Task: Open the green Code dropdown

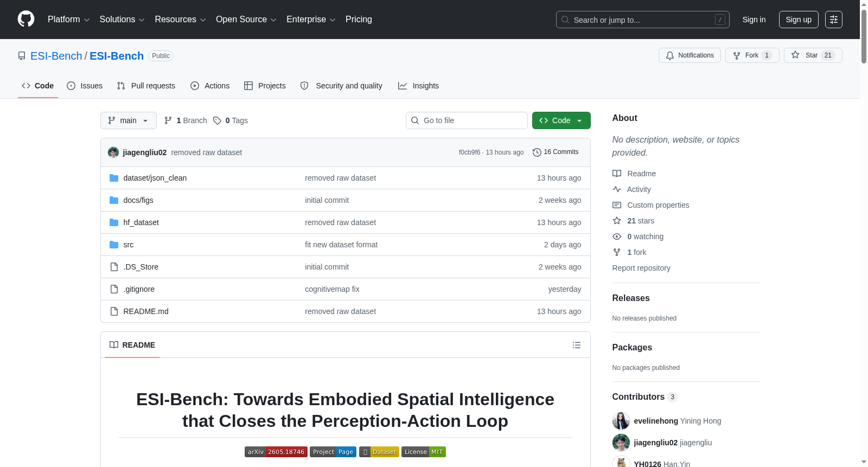Action: click(561, 120)
